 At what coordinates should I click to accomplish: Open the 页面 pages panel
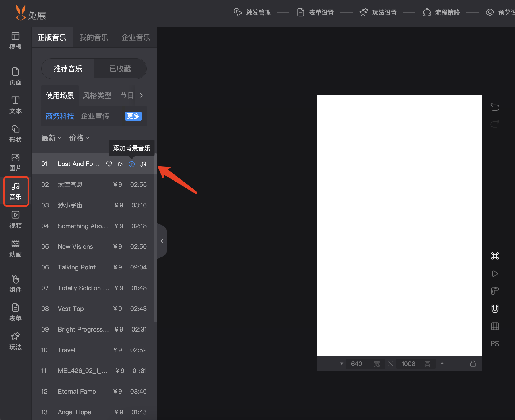[16, 76]
